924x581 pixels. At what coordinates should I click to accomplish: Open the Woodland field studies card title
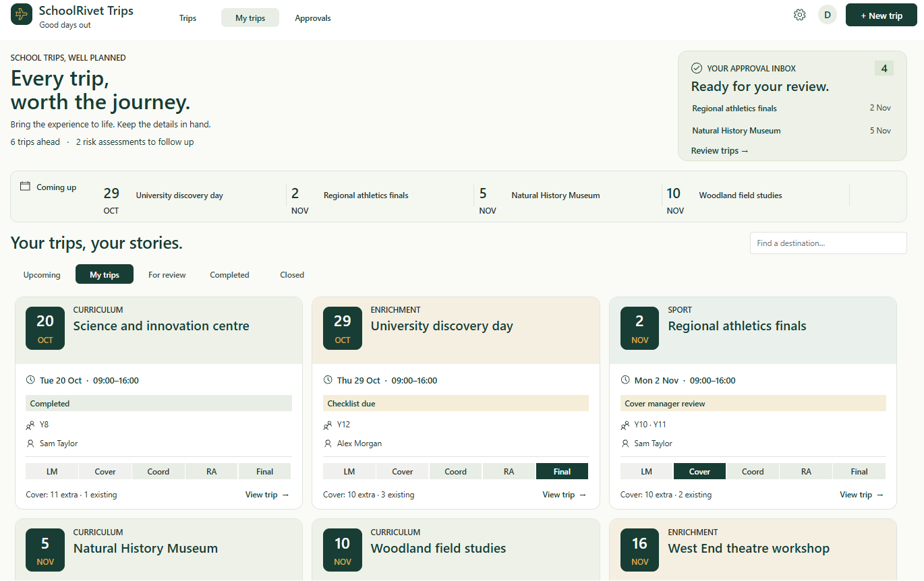[438, 548]
